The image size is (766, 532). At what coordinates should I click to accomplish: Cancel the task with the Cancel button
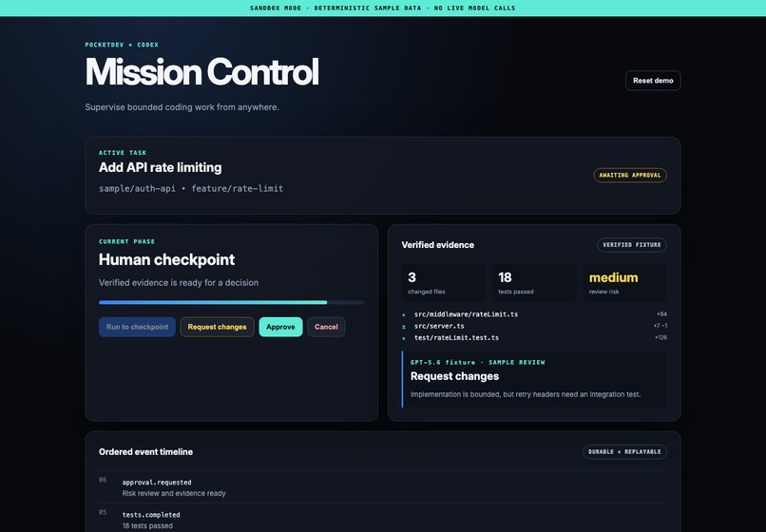pyautogui.click(x=326, y=327)
